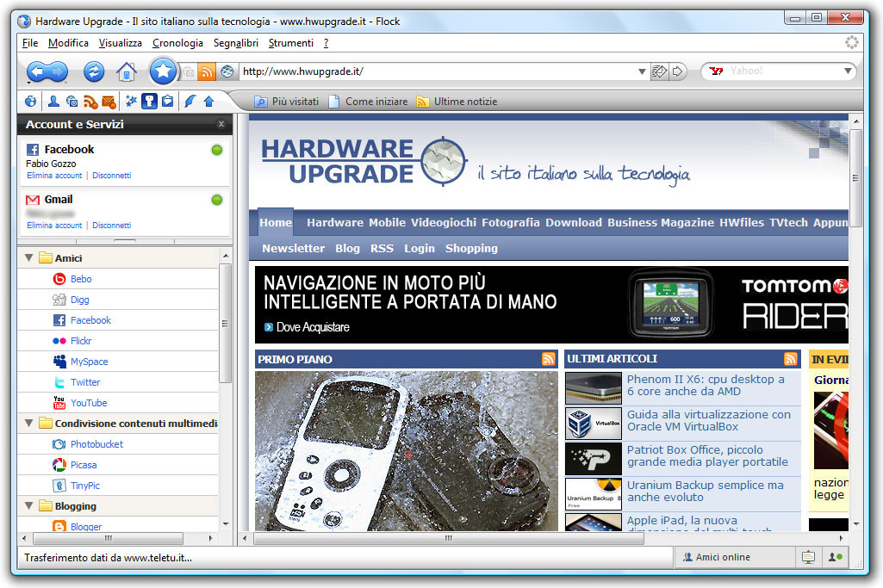
Task: Select Digg in the Amici list
Action: [x=79, y=300]
